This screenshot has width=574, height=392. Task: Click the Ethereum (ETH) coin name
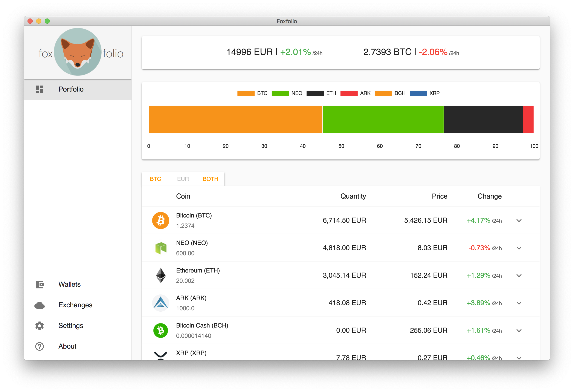pyautogui.click(x=198, y=270)
